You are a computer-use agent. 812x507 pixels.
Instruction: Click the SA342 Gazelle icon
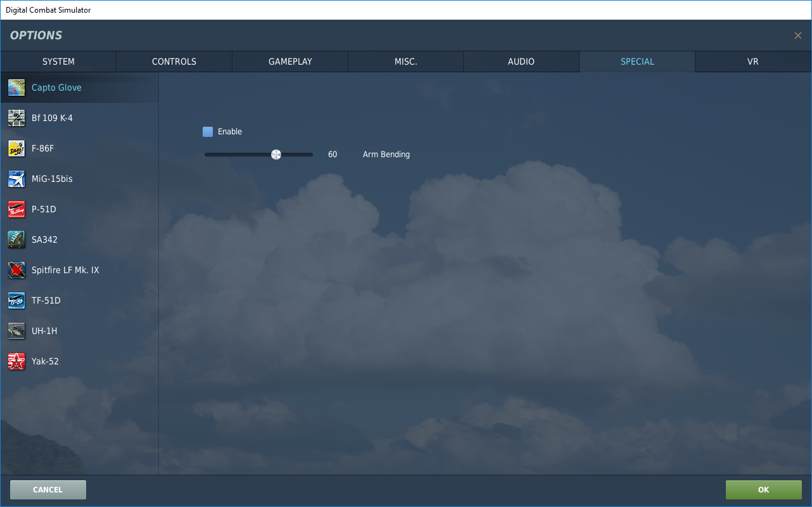[16, 240]
